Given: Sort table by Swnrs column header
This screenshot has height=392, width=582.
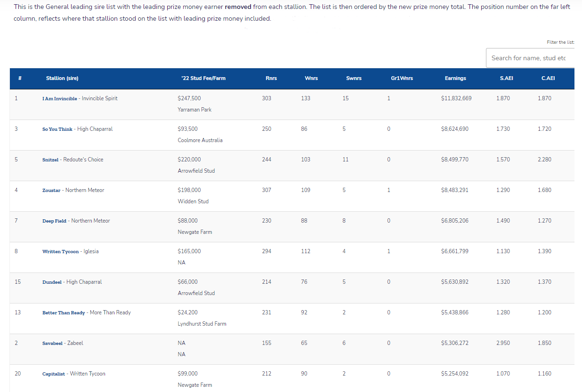Looking at the screenshot, I should pyautogui.click(x=354, y=78).
